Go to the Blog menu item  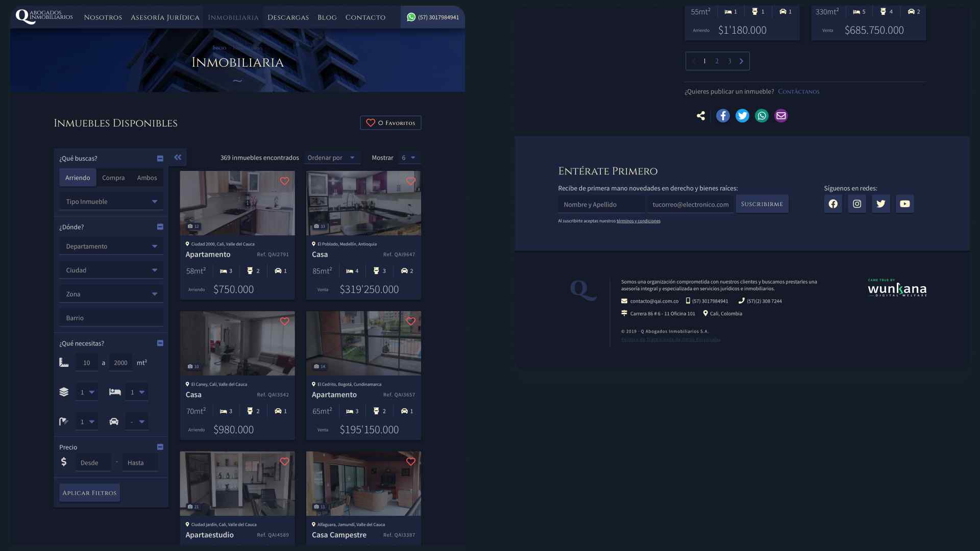[x=327, y=17]
